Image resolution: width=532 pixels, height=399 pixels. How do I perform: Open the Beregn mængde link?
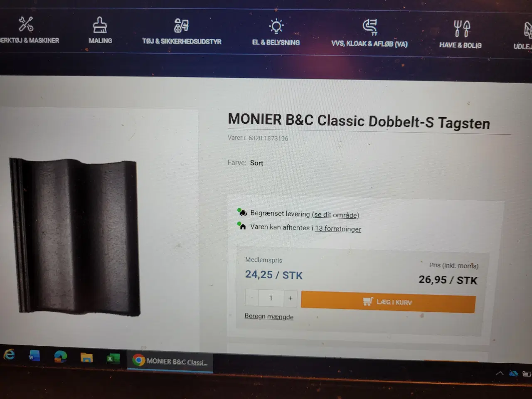[269, 316]
